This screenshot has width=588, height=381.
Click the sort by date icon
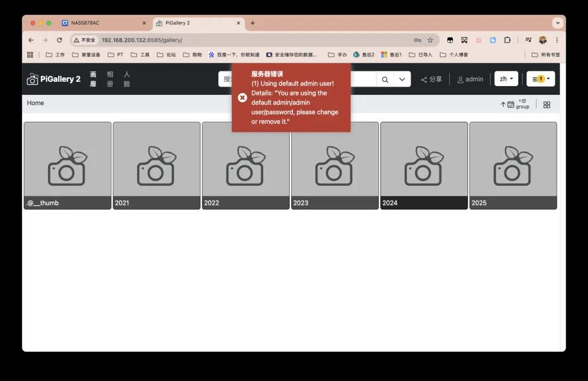(x=507, y=105)
